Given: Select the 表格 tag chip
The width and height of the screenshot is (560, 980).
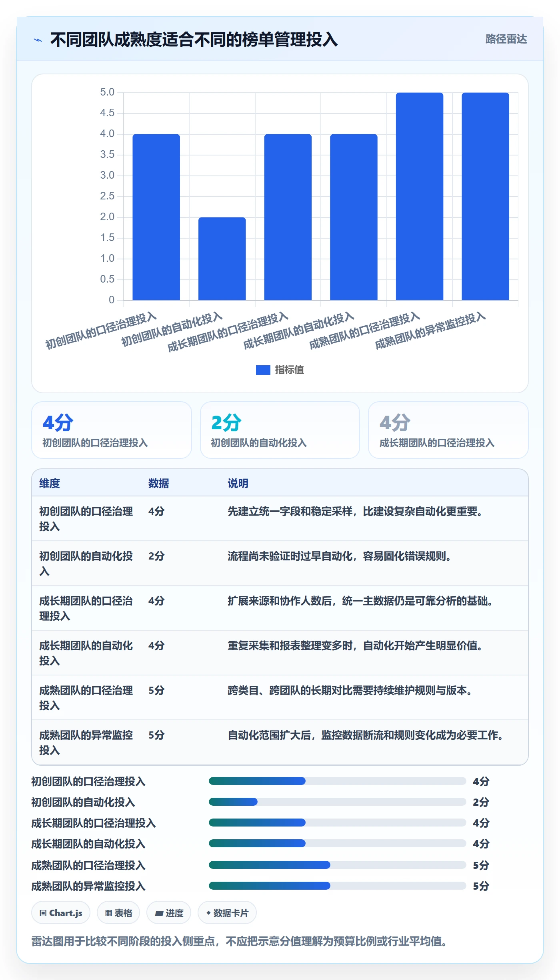Looking at the screenshot, I should tap(118, 913).
